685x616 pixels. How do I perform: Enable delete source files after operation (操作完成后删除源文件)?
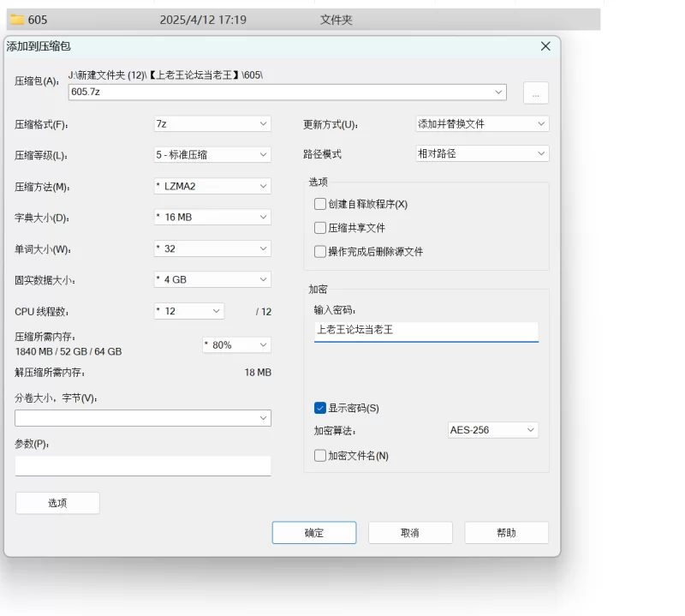(320, 252)
